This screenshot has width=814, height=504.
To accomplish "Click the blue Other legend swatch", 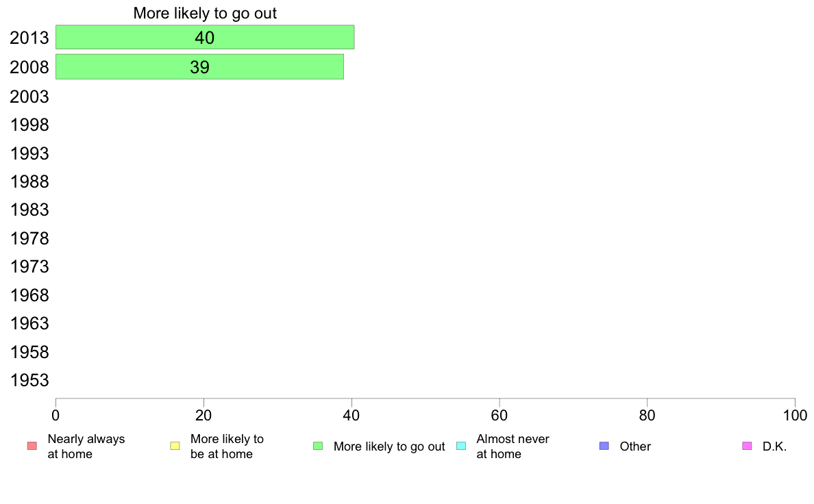I will (x=604, y=446).
